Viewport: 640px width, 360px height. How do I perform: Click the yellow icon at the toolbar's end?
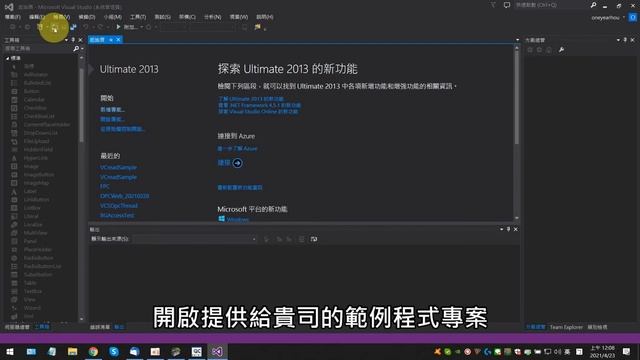[x=258, y=27]
